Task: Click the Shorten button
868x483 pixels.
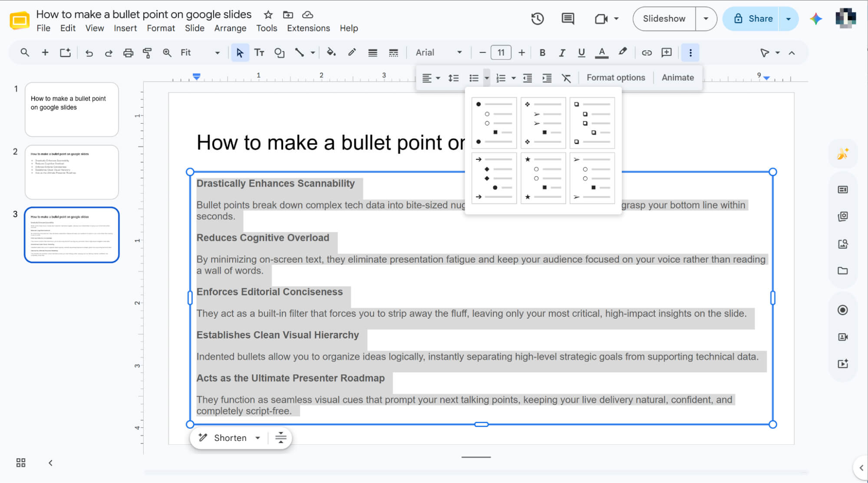Action: (230, 438)
